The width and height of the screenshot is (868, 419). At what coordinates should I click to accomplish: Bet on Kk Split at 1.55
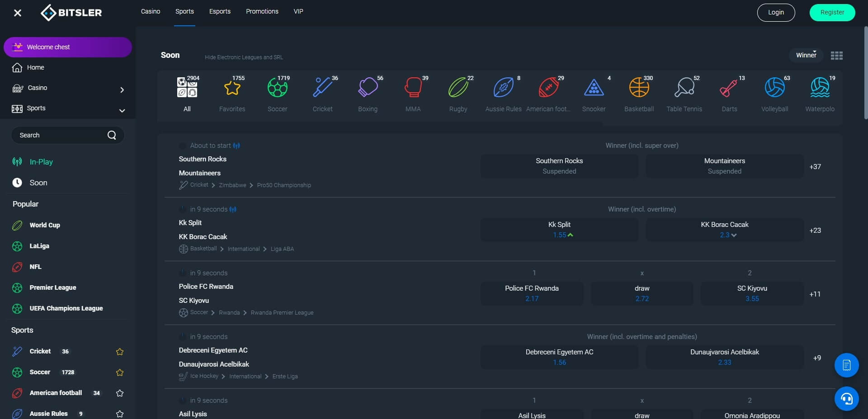[559, 230]
